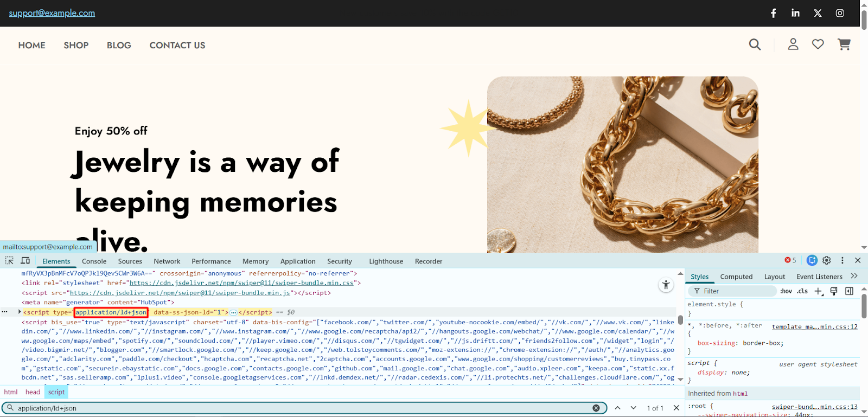The height and width of the screenshot is (417, 868).
Task: Switch to the Console tab
Action: (94, 261)
